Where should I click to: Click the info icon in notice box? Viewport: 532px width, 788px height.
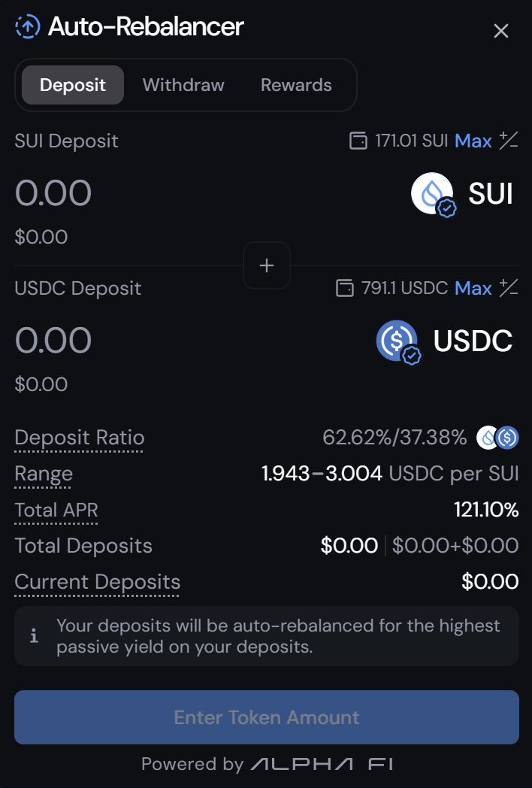34,636
